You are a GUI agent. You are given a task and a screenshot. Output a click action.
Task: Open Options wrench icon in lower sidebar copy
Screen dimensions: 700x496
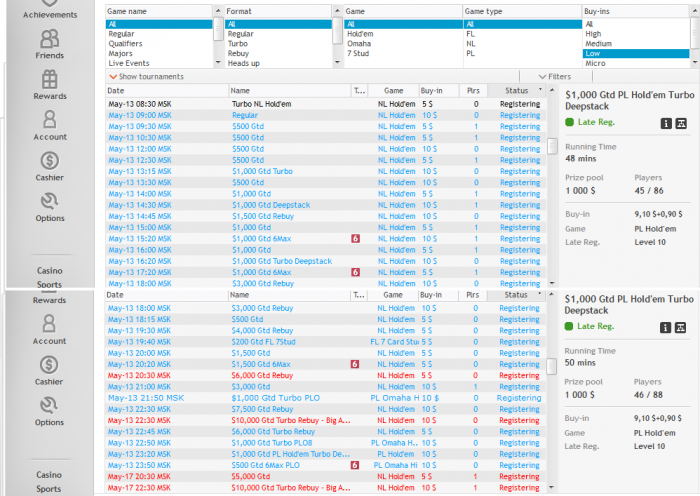coord(49,405)
